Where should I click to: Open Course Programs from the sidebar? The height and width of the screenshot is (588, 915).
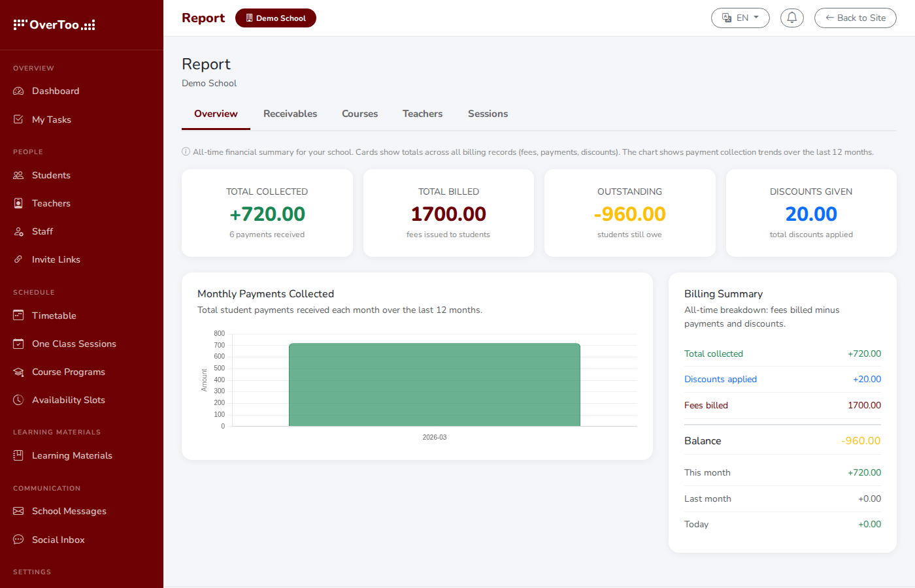[x=69, y=372]
